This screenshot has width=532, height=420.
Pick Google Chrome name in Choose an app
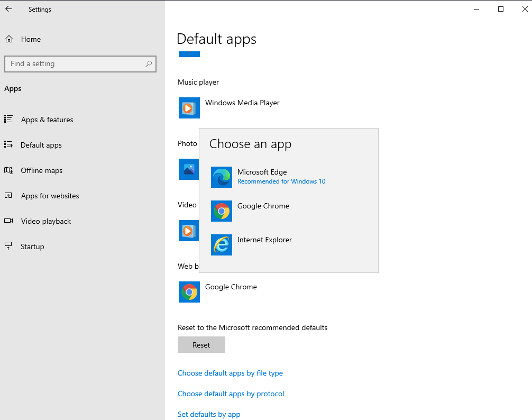click(263, 206)
